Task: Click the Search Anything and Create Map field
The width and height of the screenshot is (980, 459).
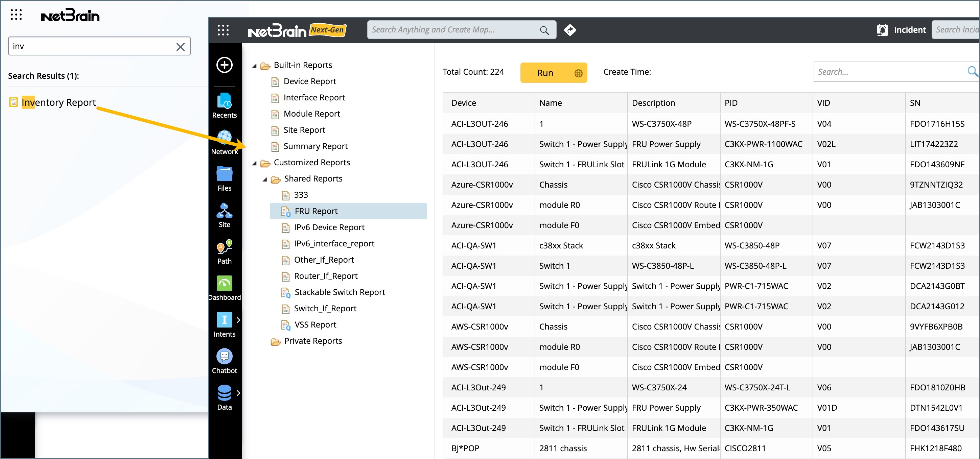Action: tap(453, 30)
